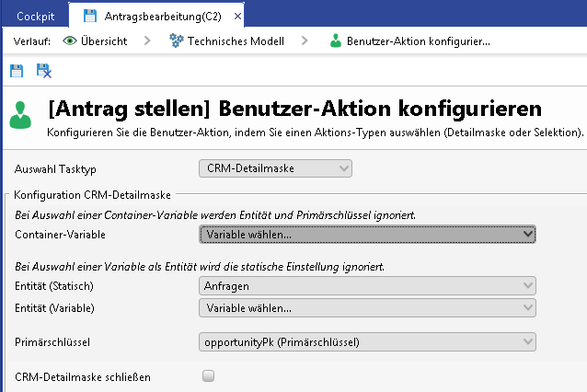
Task: Click the Save and close icon
Action: 43,71
